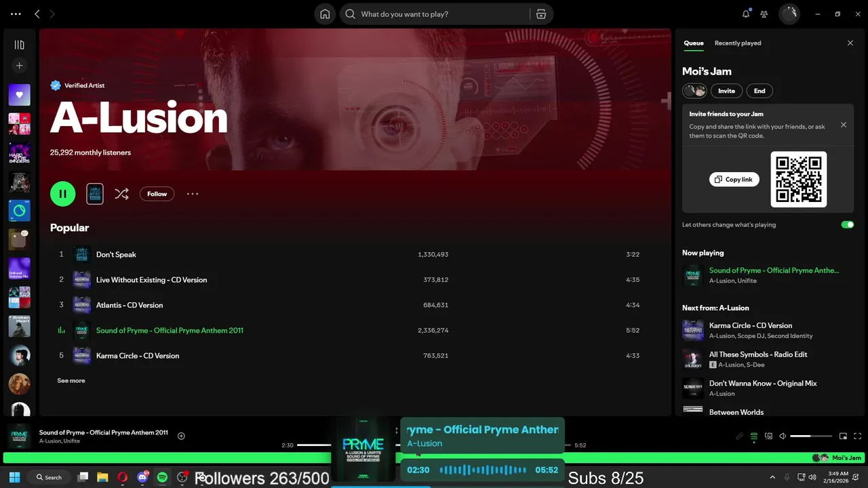Open the user profile avatar menu
The width and height of the screenshot is (868, 488).
(789, 14)
